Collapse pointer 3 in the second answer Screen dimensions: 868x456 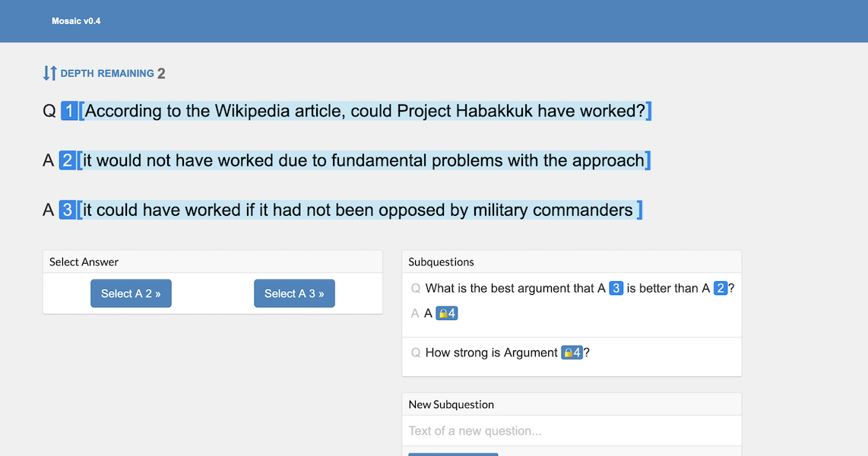click(x=68, y=210)
